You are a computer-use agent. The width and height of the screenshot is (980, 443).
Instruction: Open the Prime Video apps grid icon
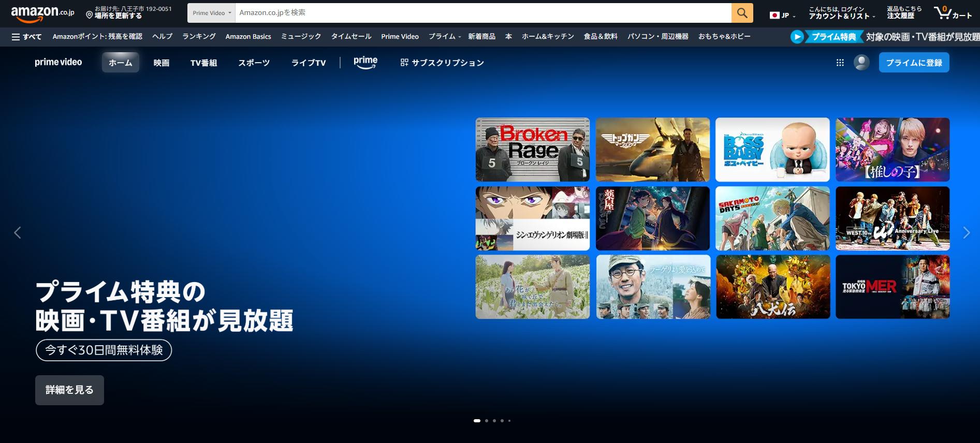click(840, 63)
